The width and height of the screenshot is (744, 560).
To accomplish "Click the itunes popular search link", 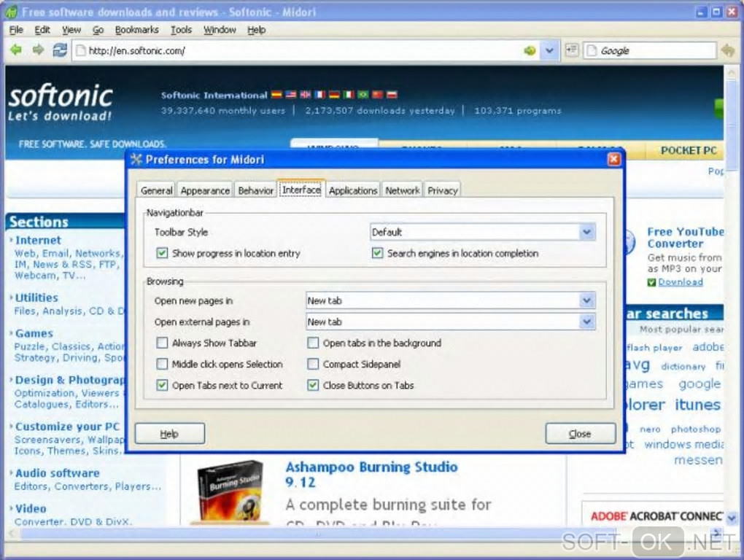I will pos(697,405).
